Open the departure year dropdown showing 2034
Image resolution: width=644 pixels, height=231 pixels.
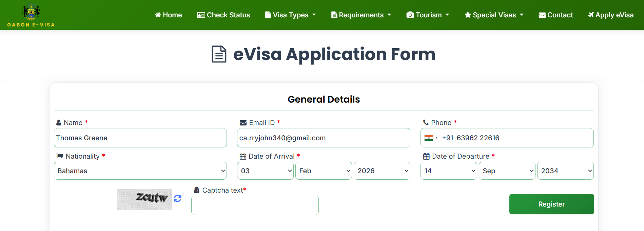point(565,171)
